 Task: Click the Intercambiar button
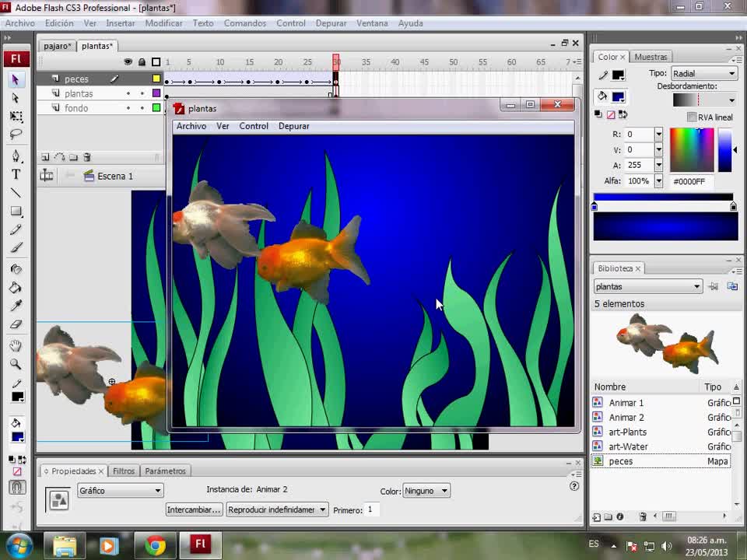(x=194, y=509)
